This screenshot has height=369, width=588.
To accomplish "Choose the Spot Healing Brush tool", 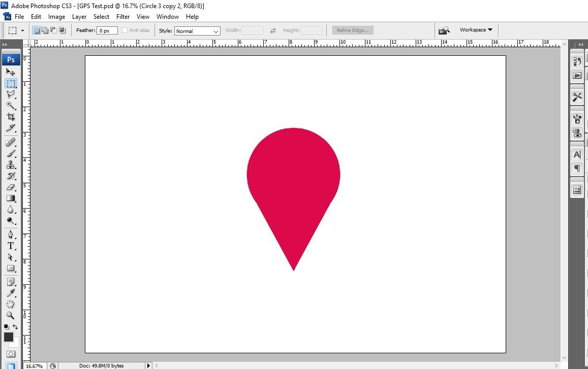I will (x=11, y=142).
